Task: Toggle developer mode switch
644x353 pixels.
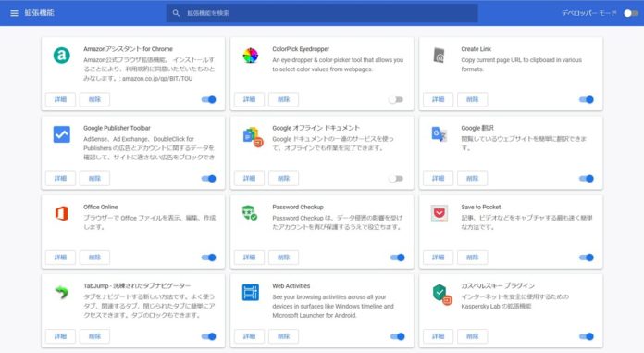Action: [x=631, y=13]
